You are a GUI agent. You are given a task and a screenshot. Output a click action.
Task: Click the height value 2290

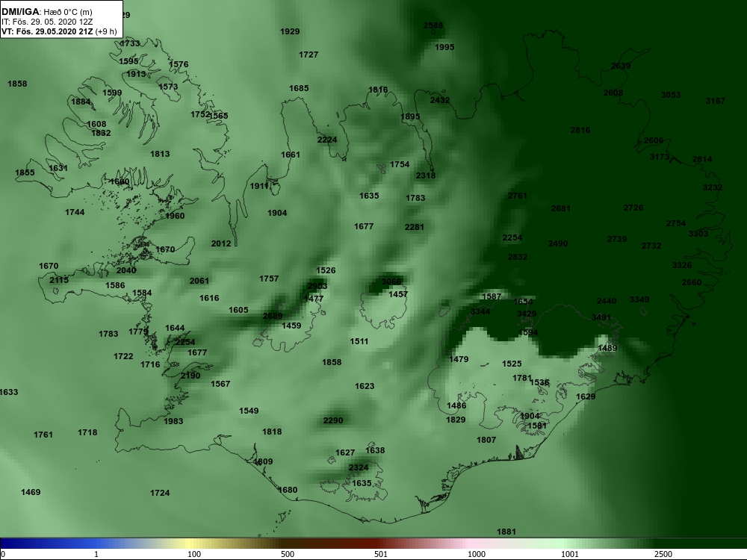tap(333, 420)
